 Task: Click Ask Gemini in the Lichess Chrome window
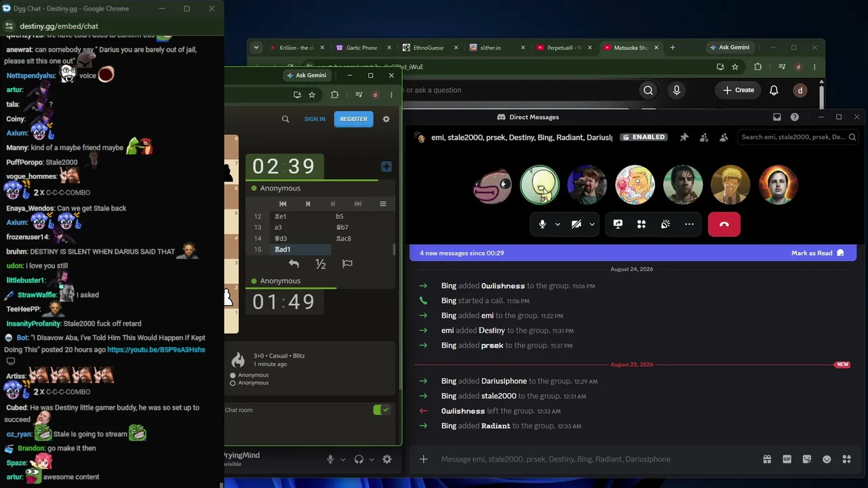(307, 75)
